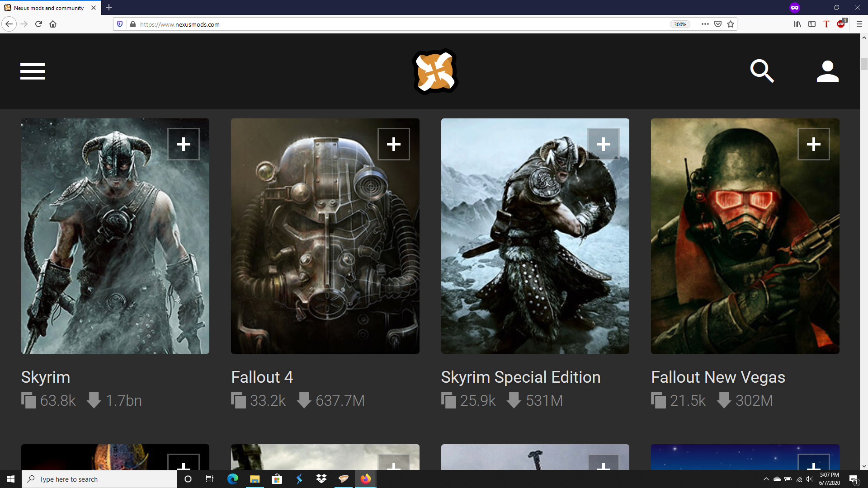Screen dimensions: 868x488
Task: Reset the 300% zoom level indicator
Action: coord(680,24)
